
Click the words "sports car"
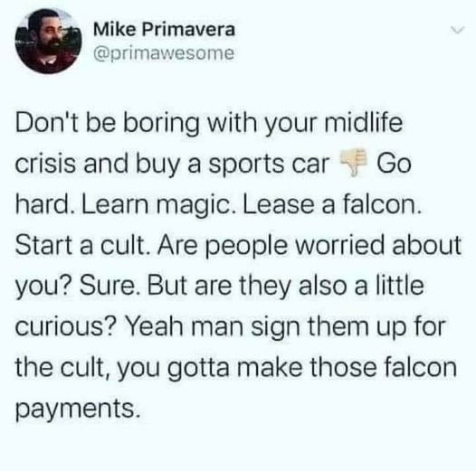pos(269,165)
